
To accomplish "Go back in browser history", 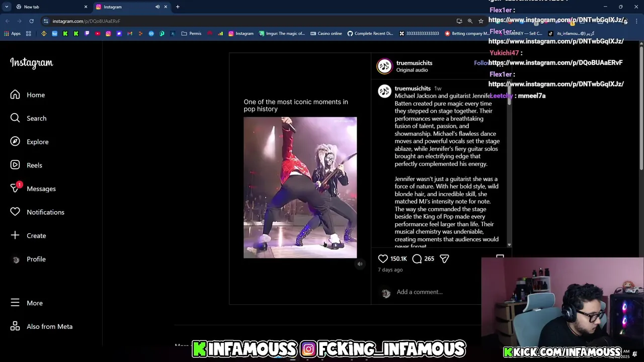I will [7, 21].
